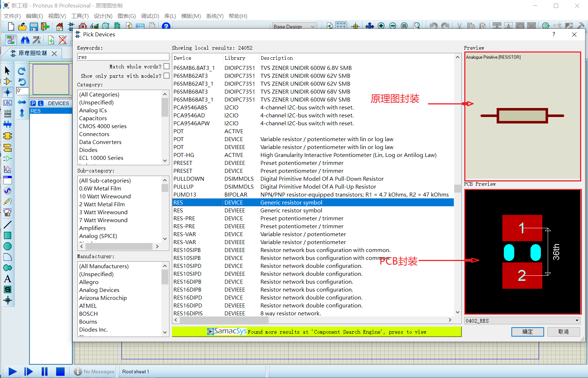Select the Wire label LBL tool

pyautogui.click(x=7, y=103)
